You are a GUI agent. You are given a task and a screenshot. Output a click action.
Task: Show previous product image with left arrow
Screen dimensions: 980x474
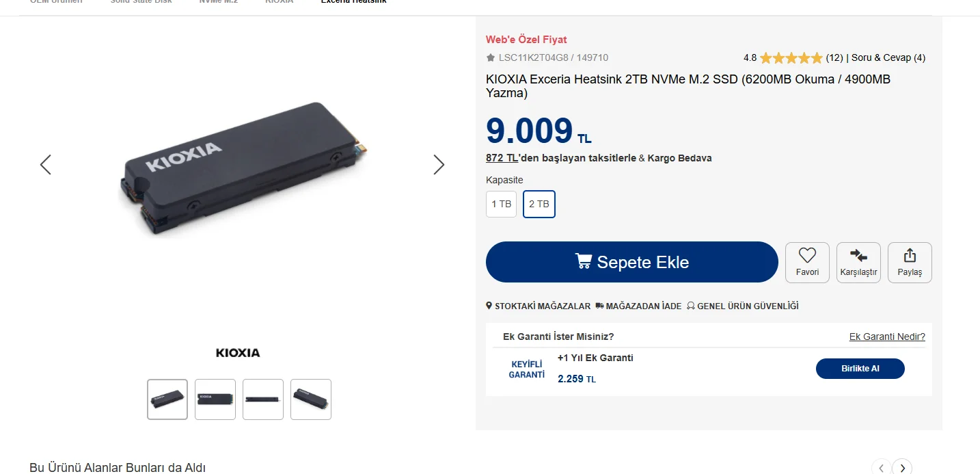tap(46, 165)
